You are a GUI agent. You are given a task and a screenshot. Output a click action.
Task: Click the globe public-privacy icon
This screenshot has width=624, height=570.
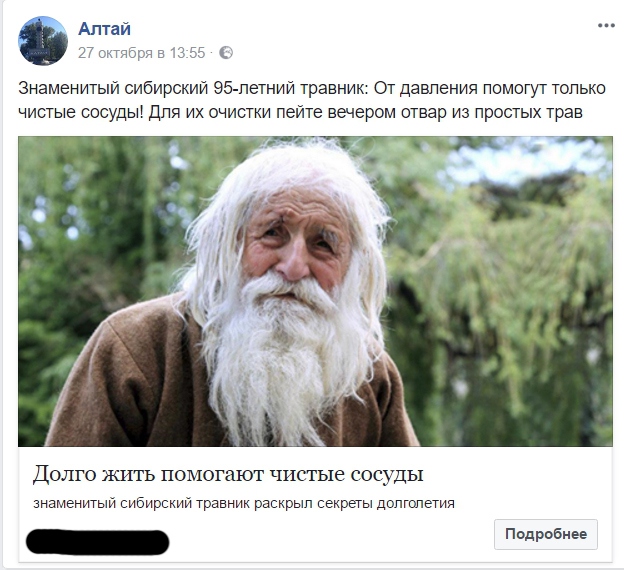click(226, 53)
